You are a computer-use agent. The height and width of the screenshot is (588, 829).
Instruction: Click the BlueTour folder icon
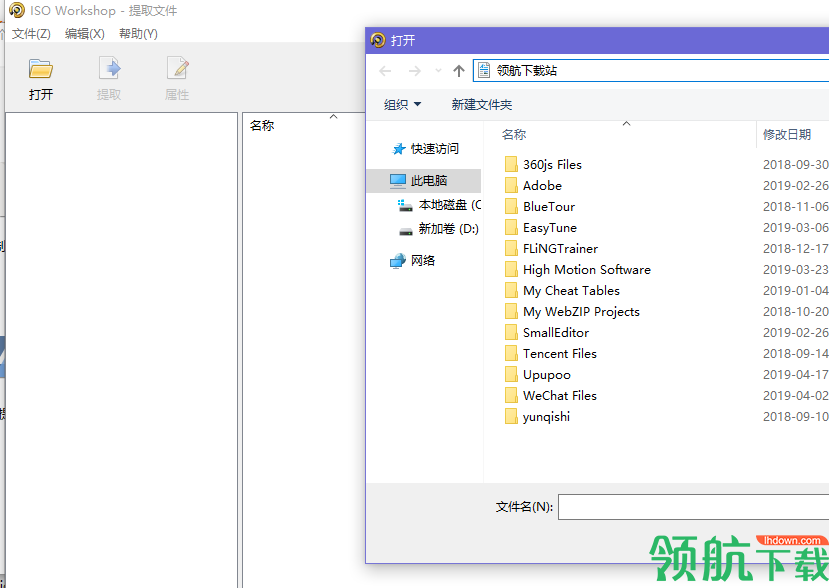pyautogui.click(x=511, y=207)
